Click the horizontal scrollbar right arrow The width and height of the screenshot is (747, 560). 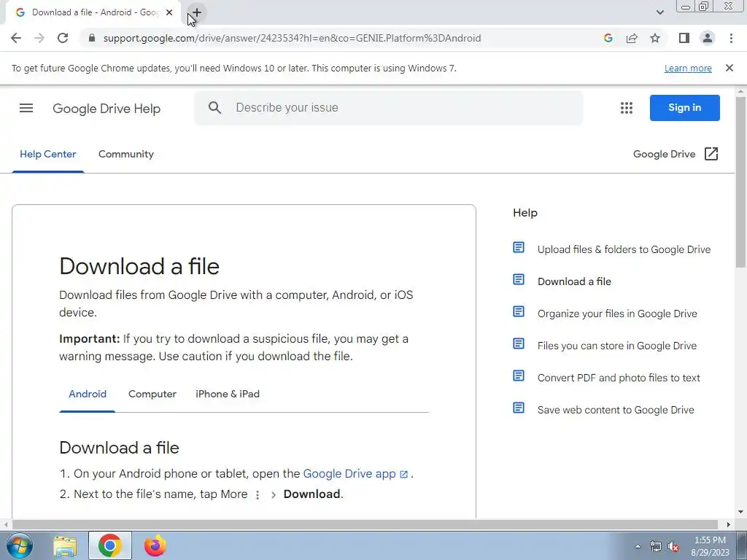click(x=729, y=524)
